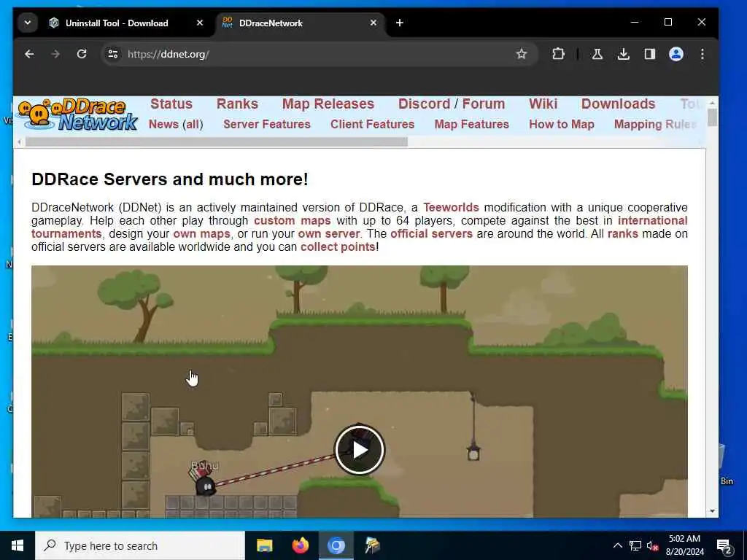Open the Ranks menu link
The image size is (747, 560).
click(237, 104)
